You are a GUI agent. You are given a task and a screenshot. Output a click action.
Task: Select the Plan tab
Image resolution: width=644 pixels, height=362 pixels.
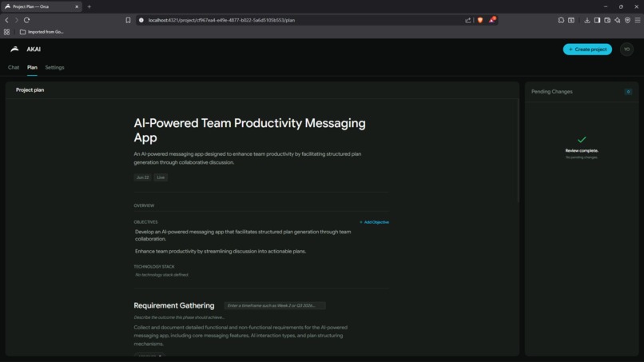[x=32, y=67]
